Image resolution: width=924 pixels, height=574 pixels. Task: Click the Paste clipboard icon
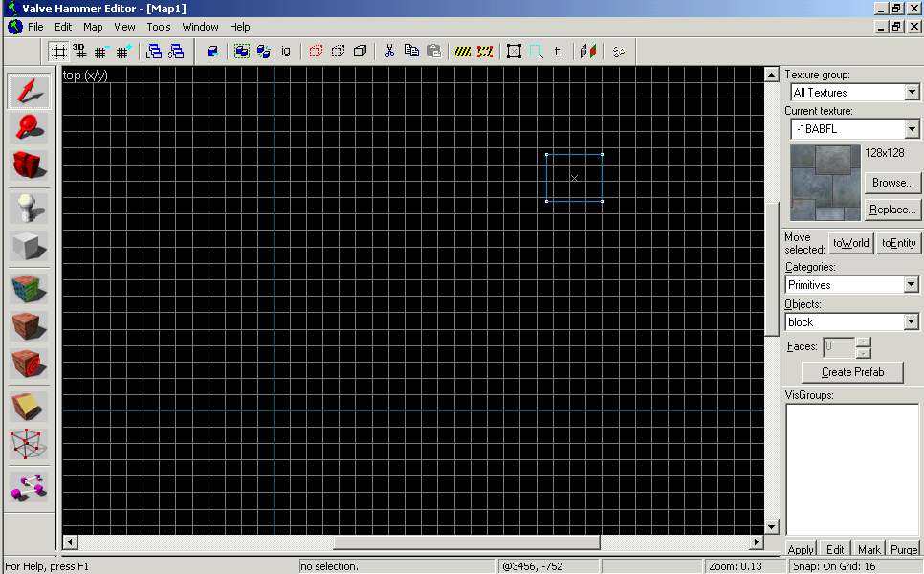coord(433,52)
